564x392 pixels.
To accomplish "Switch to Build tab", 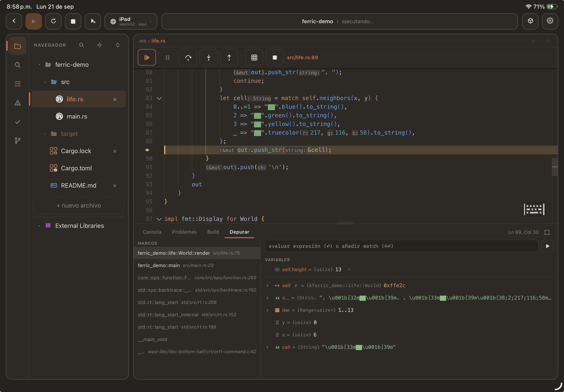I will (213, 232).
